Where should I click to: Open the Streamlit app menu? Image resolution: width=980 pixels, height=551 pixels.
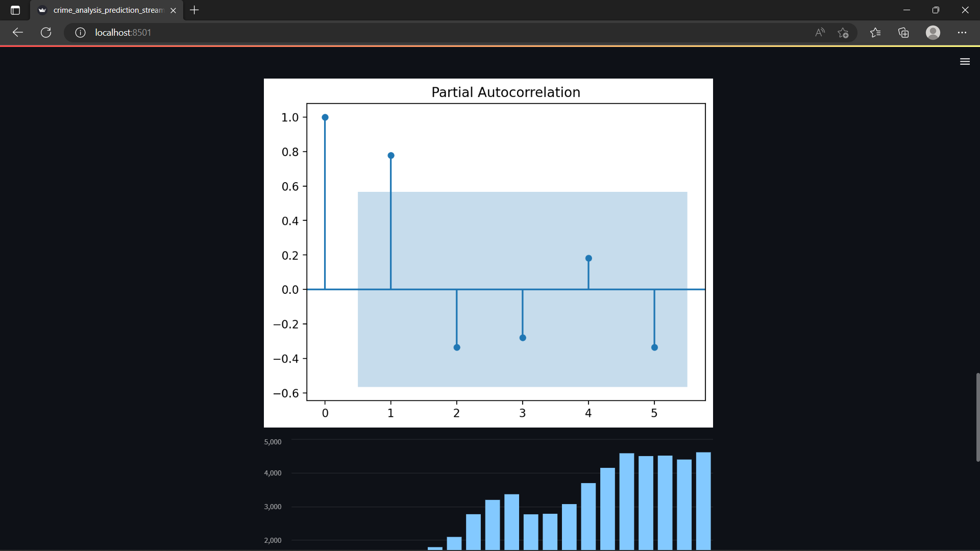(x=965, y=61)
